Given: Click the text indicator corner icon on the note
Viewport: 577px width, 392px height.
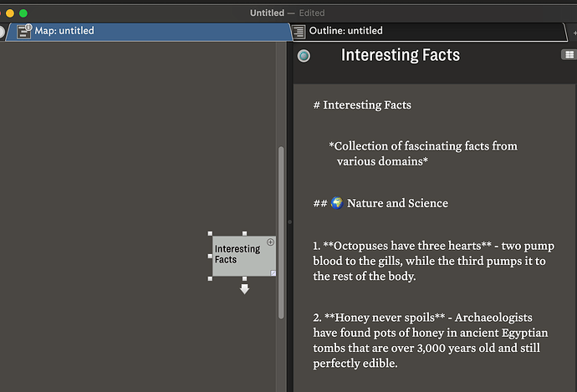Looking at the screenshot, I should [273, 272].
